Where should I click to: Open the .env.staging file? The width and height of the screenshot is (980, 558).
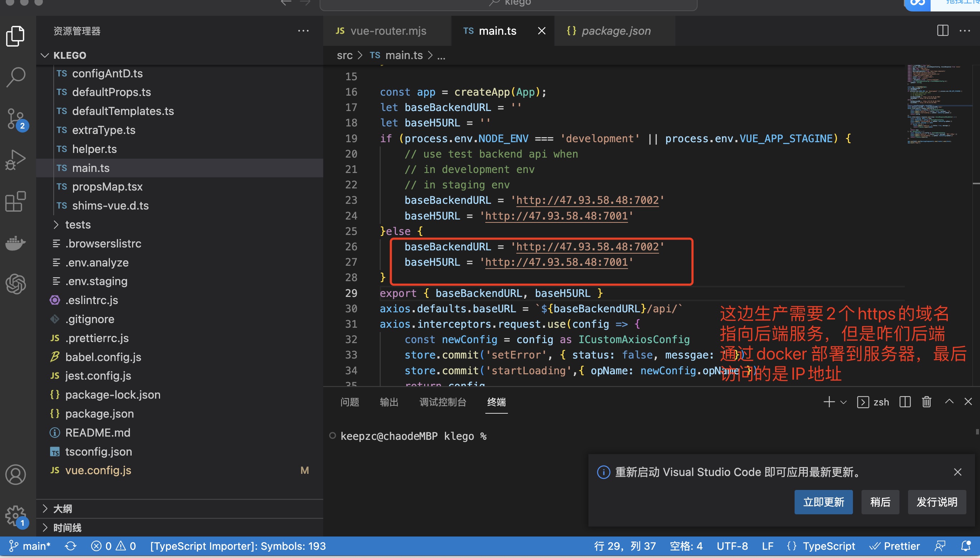[x=180, y=281]
